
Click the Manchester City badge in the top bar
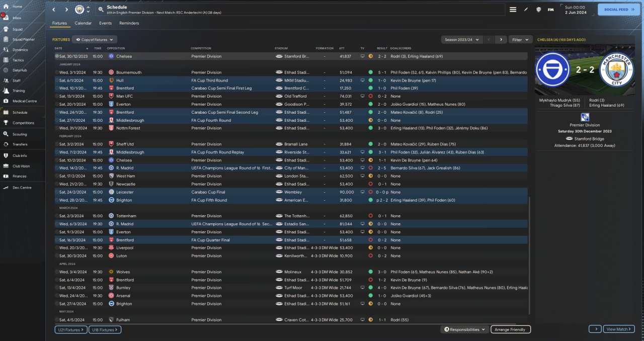79,10
